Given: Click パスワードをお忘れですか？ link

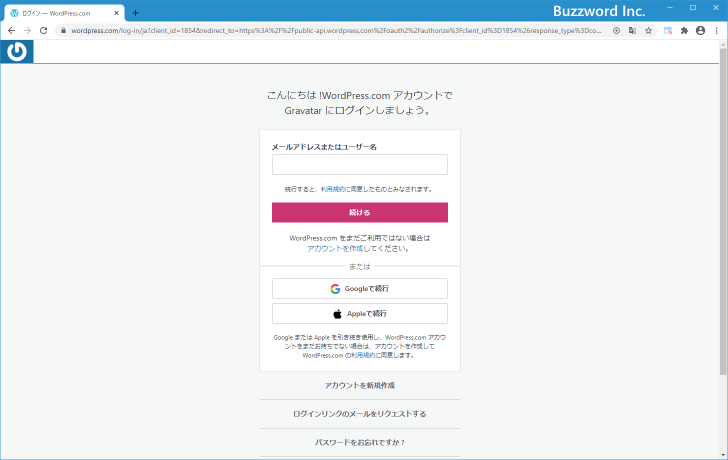Looking at the screenshot, I should coord(360,442).
